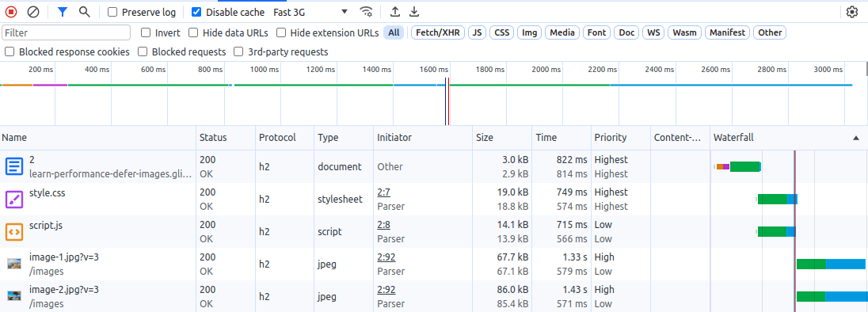
Task: Click the style.css stylesheet icon
Action: [14, 199]
